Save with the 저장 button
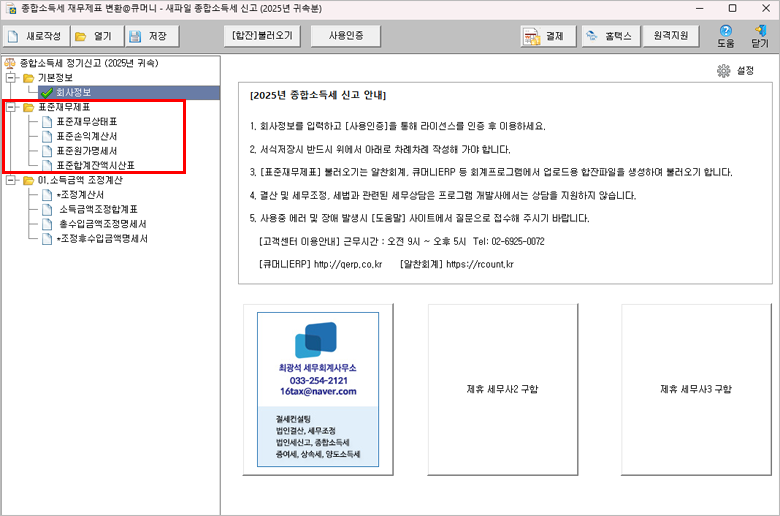 point(152,36)
